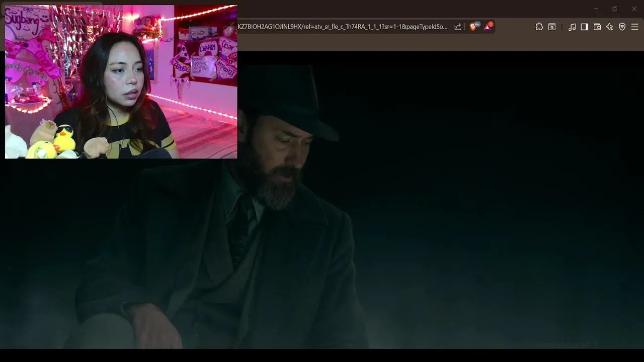Screen dimensions: 644x362
Task: Click the tab search toolbar icon
Action: tap(552, 27)
